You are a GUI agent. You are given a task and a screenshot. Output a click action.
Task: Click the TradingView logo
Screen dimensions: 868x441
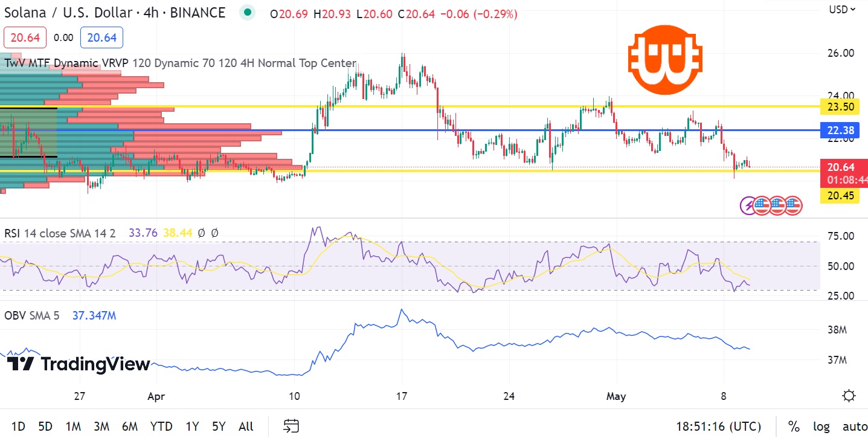(79, 364)
